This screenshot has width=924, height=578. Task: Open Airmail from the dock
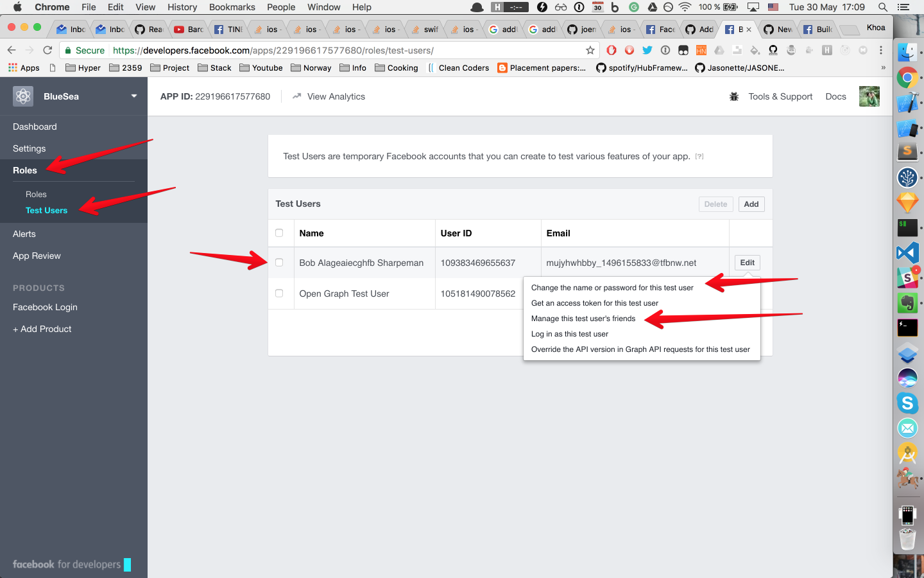(x=907, y=428)
